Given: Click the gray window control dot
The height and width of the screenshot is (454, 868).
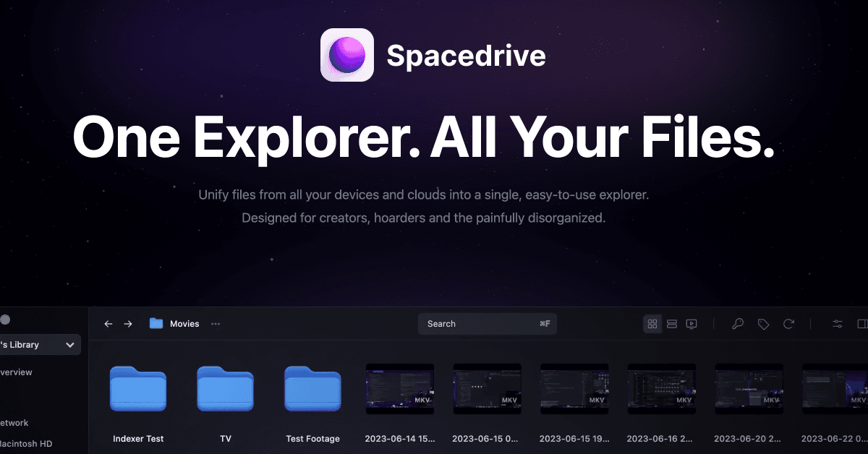Looking at the screenshot, I should 5,319.
